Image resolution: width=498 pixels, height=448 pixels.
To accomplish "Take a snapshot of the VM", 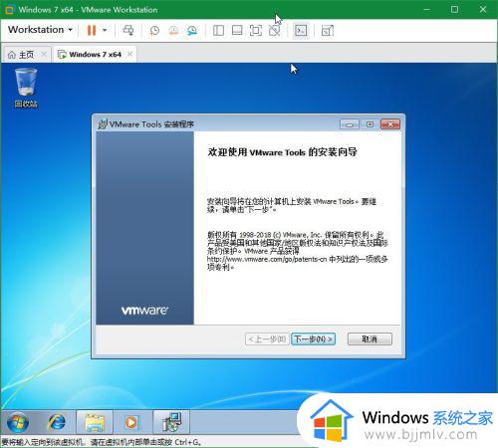I will 154,31.
